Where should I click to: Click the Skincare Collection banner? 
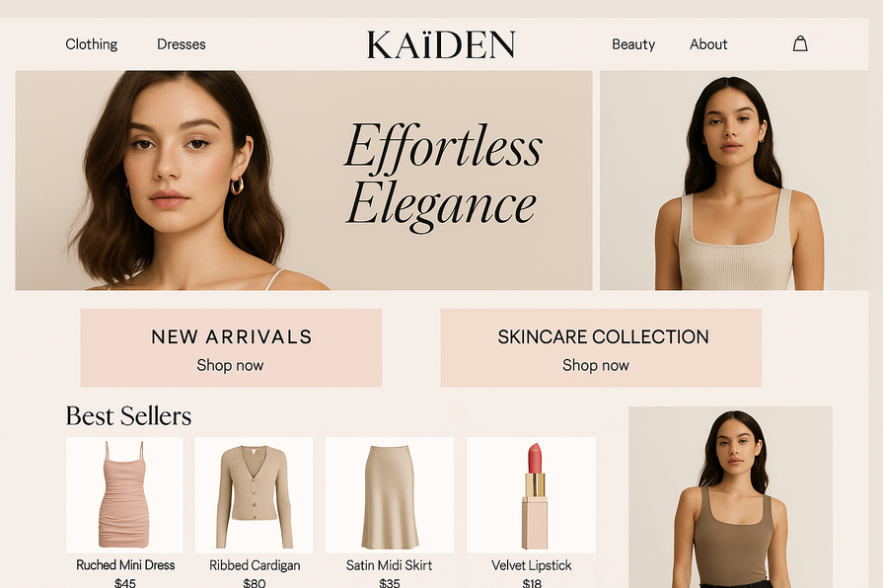click(x=601, y=347)
